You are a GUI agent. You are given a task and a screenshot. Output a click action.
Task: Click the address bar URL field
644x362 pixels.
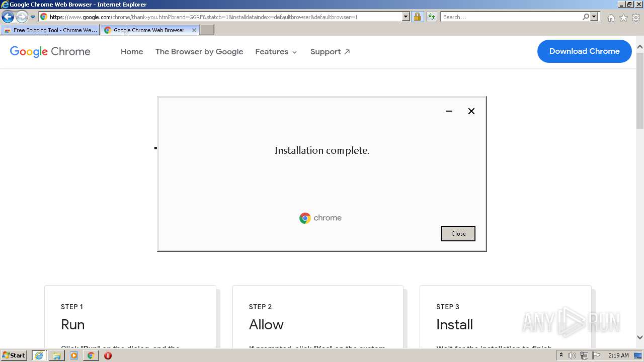[x=225, y=17]
